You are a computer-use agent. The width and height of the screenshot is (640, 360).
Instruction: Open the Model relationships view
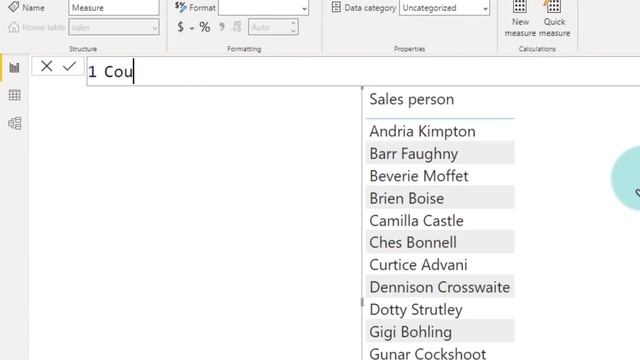click(x=14, y=123)
